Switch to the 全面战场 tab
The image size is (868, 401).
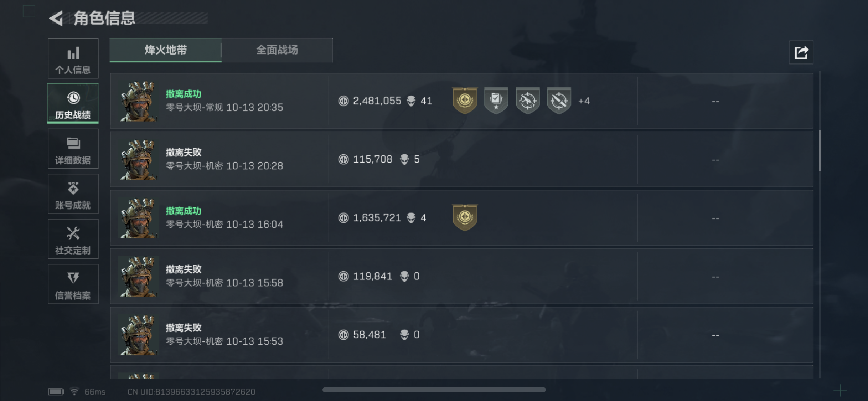277,50
